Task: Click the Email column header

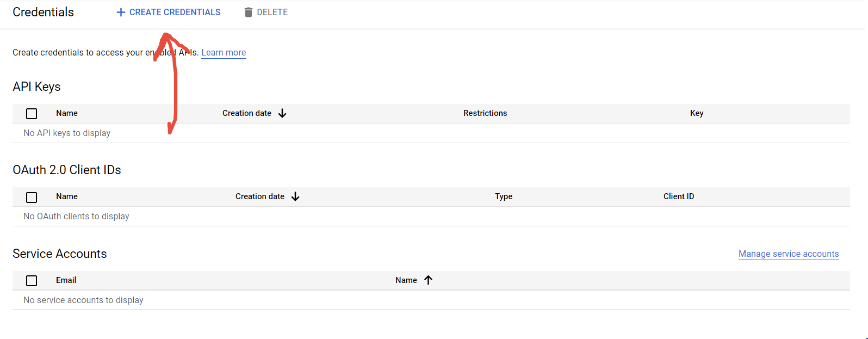Action: point(66,280)
